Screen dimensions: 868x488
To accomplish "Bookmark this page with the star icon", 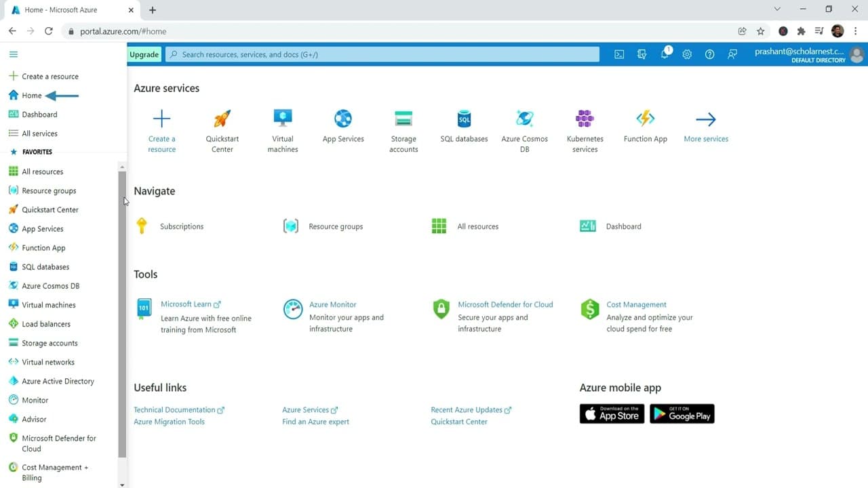I will [761, 31].
